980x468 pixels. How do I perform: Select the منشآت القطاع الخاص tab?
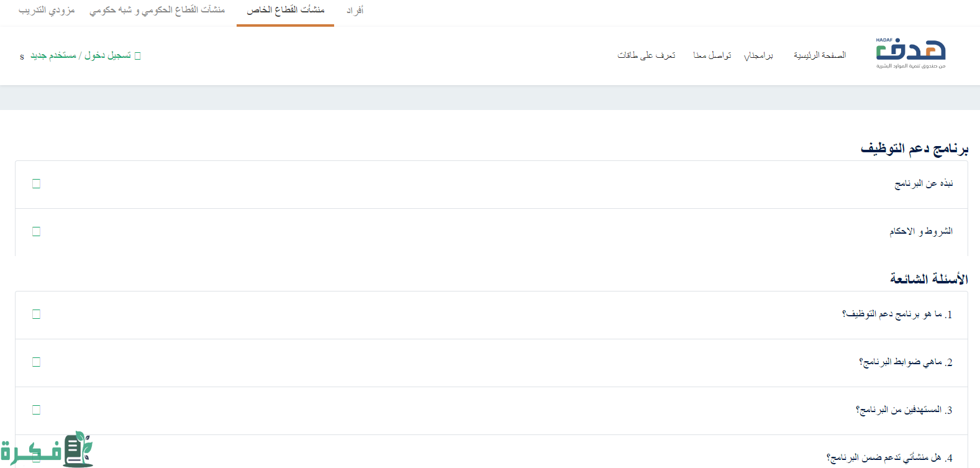click(285, 11)
